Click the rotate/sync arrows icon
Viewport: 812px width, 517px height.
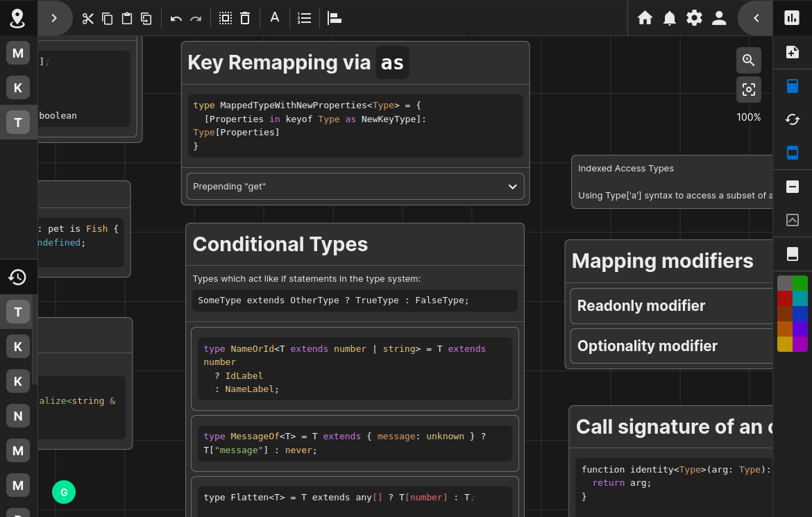pos(793,119)
